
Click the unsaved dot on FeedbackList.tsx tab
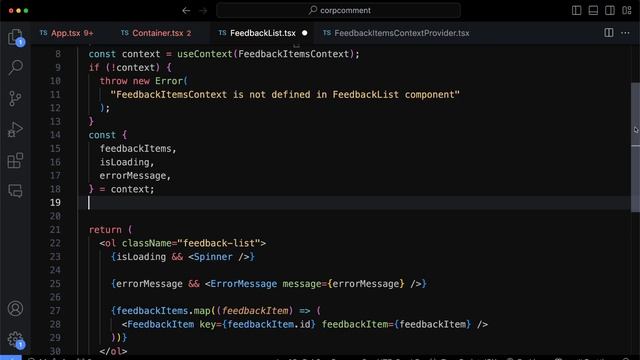pyautogui.click(x=304, y=33)
